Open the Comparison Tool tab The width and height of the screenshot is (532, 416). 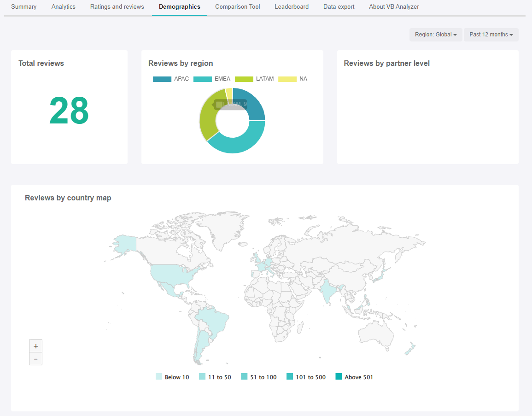tap(238, 7)
